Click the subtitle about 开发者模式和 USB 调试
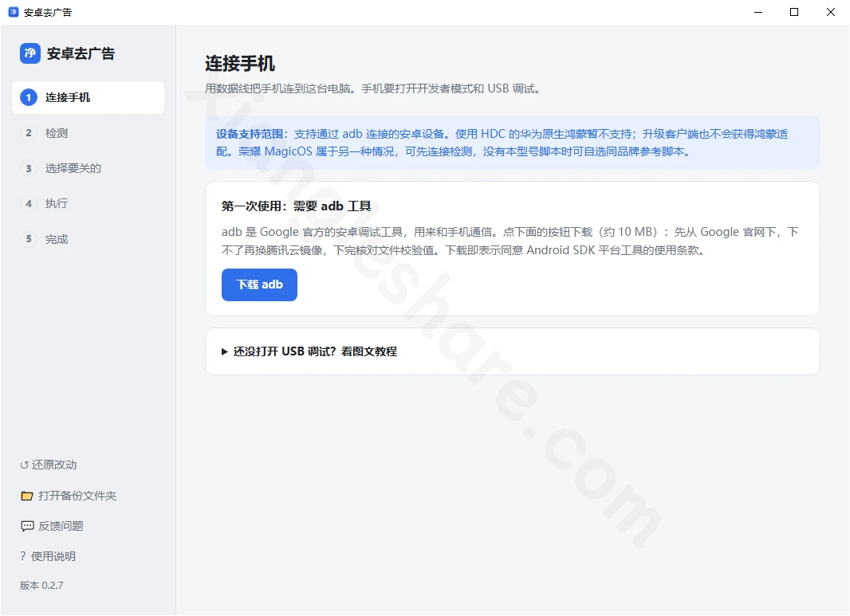Image resolution: width=850 pixels, height=616 pixels. (372, 88)
